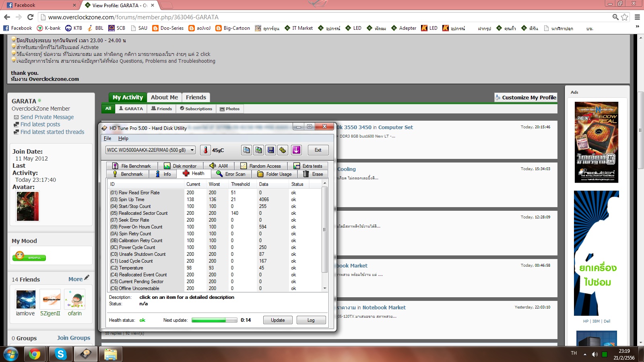
Task: Open the Erase tab in HD Tune
Action: tap(313, 174)
